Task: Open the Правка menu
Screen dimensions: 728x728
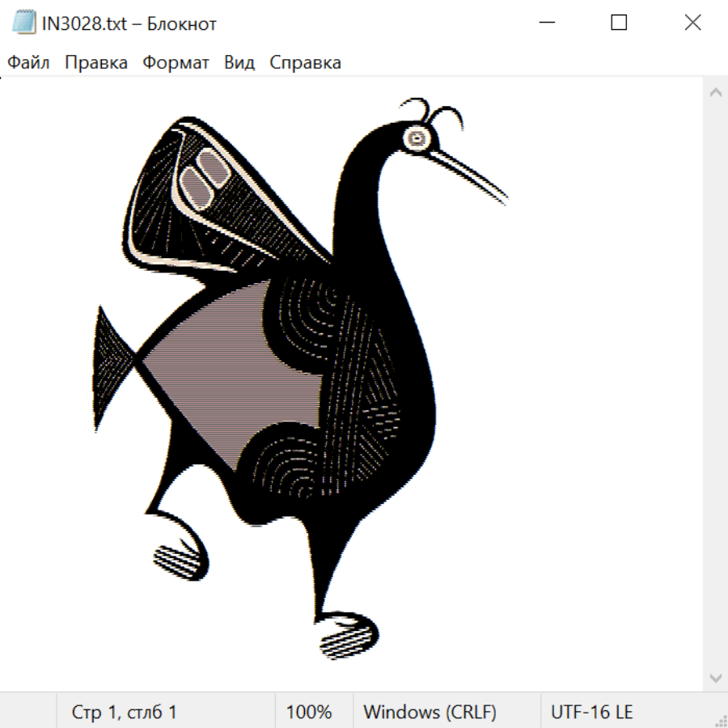Action: pos(96,63)
